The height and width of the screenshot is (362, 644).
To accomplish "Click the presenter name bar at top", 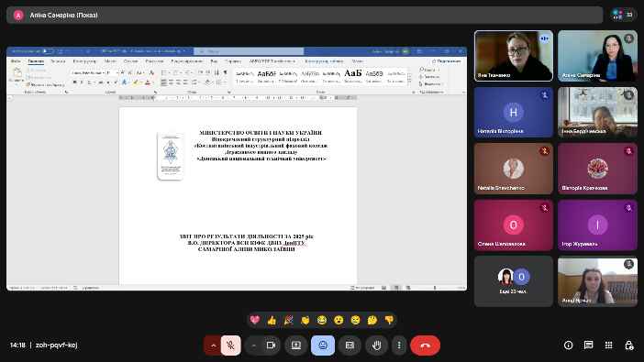I will pos(305,16).
